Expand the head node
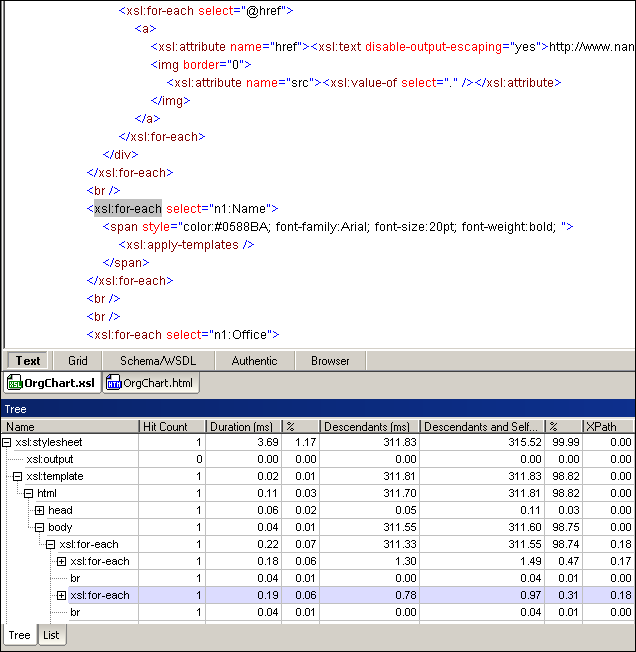Screen dimensions: 636x652 click(40, 510)
